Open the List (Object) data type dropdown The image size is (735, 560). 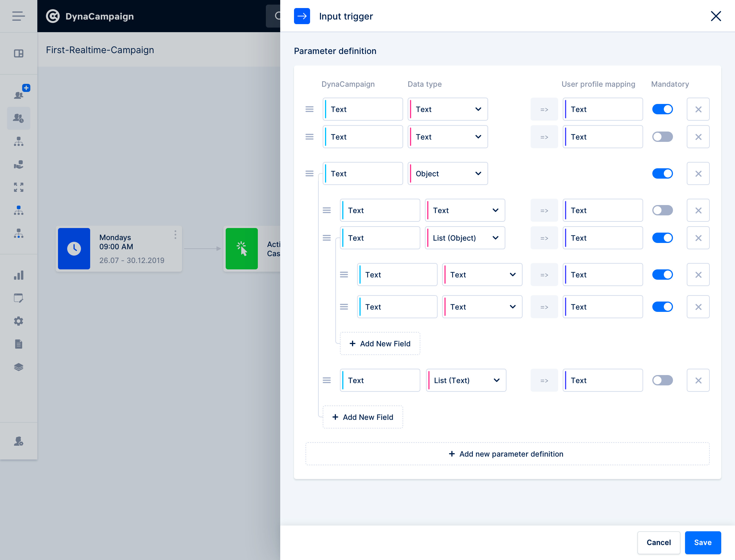[x=465, y=238]
